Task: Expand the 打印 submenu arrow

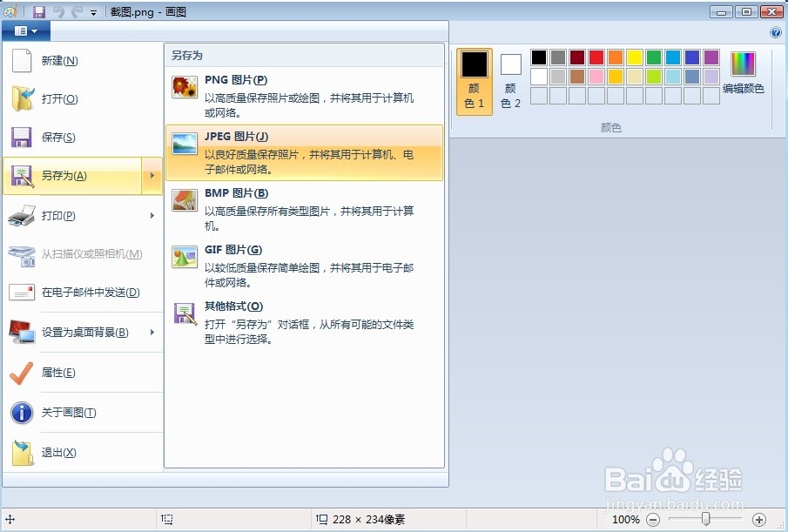Action: (152, 216)
